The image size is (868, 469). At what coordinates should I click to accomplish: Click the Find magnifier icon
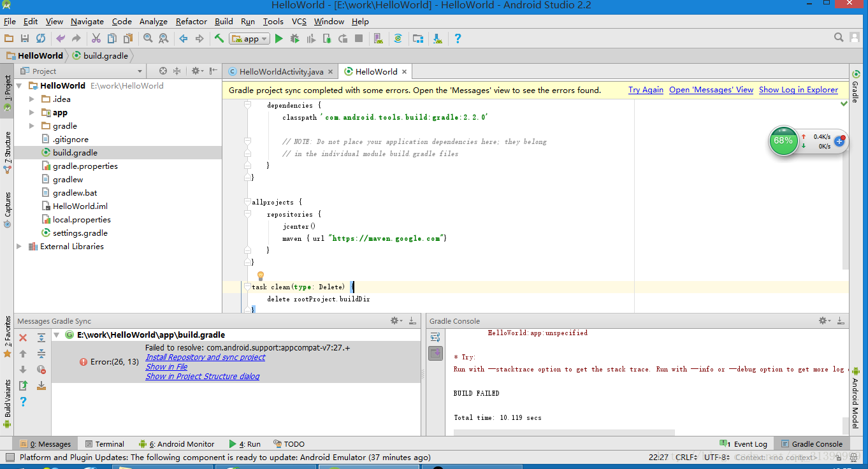pos(148,38)
